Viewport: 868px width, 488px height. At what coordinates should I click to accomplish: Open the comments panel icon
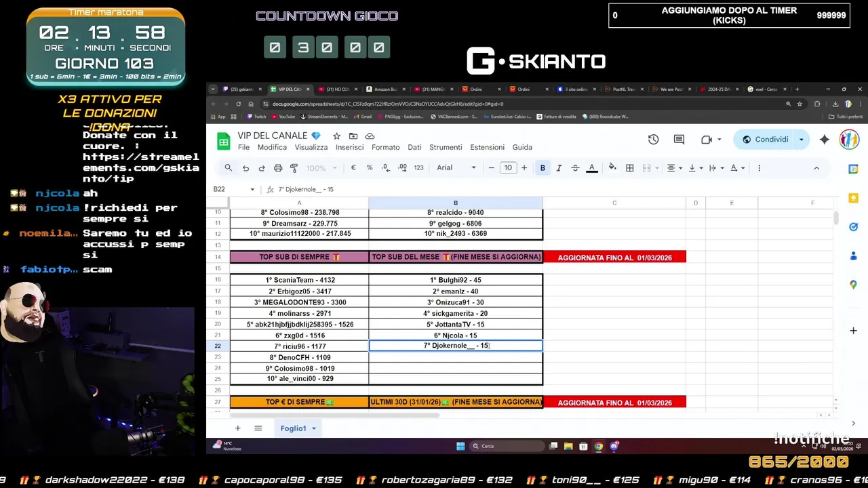point(679,140)
